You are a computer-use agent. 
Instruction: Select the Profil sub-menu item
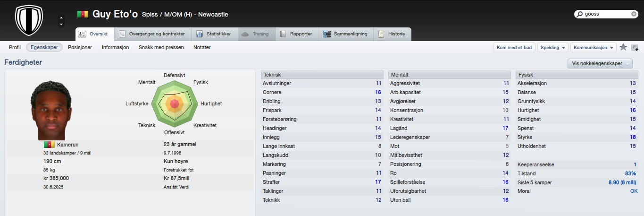pos(15,47)
